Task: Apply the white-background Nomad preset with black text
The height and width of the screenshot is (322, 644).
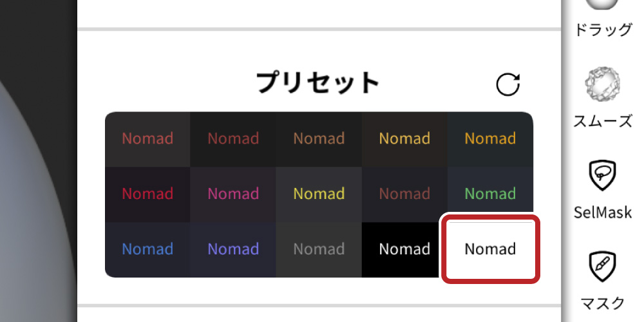Action: coord(490,249)
